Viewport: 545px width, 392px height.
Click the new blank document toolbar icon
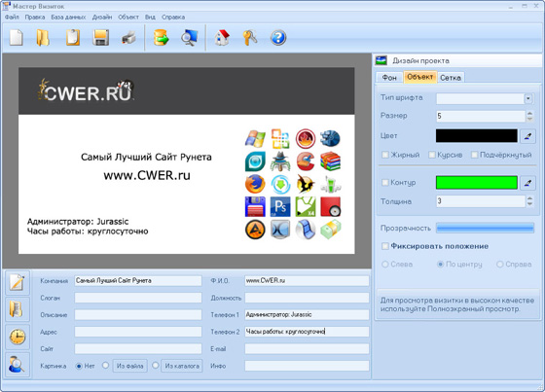pyautogui.click(x=17, y=38)
